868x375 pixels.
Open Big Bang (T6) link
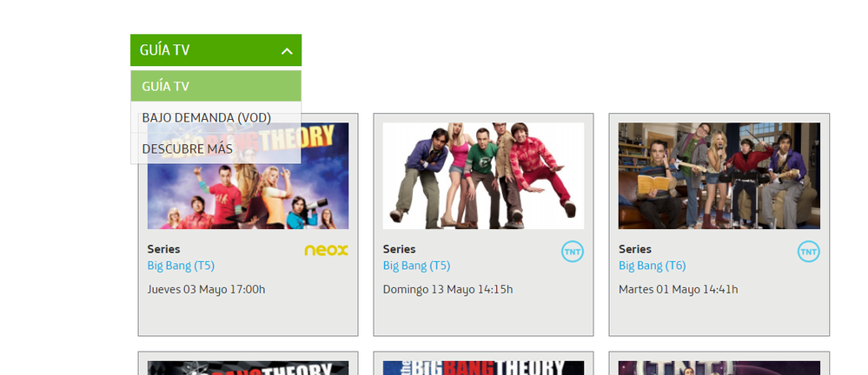[653, 266]
